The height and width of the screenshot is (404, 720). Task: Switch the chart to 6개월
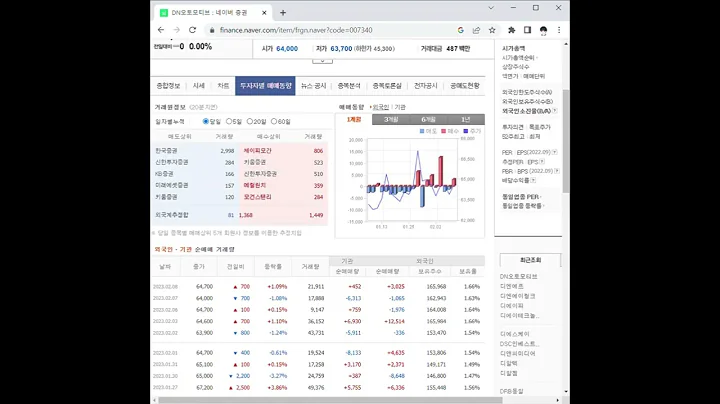pyautogui.click(x=428, y=119)
